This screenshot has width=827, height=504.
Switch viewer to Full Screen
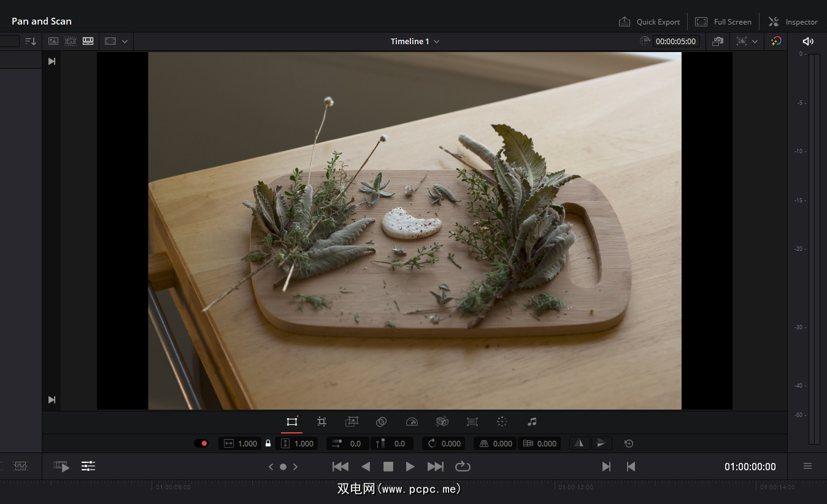point(723,21)
